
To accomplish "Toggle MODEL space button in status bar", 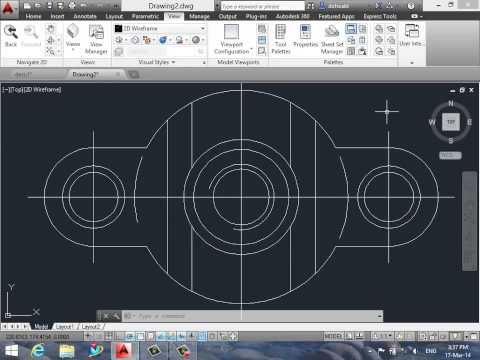I will (333, 336).
